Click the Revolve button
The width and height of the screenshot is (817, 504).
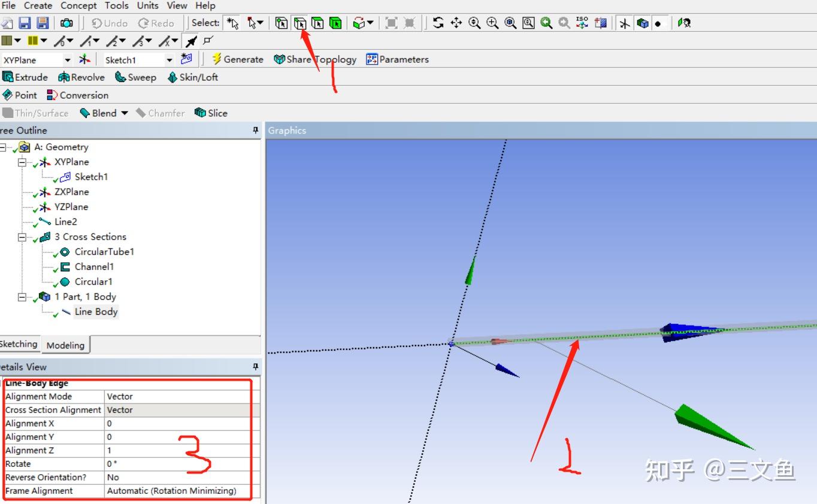[81, 77]
